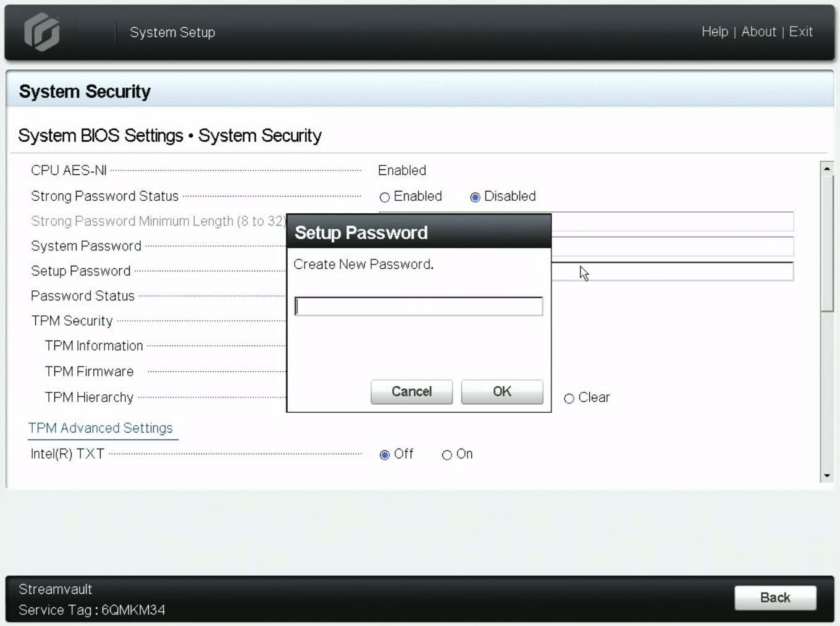Disable Strong Password Status
Screen dimensions: 840x626
click(475, 197)
